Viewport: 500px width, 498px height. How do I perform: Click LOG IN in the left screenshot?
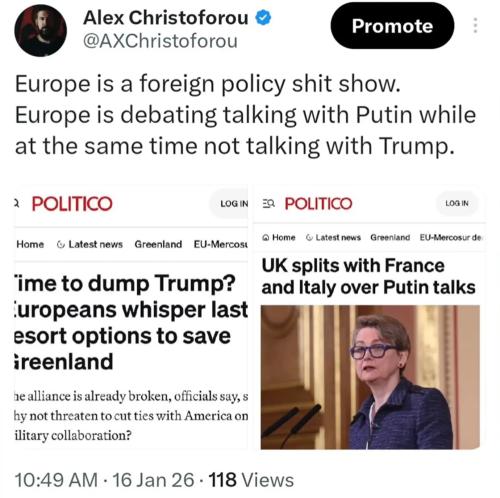click(x=234, y=204)
